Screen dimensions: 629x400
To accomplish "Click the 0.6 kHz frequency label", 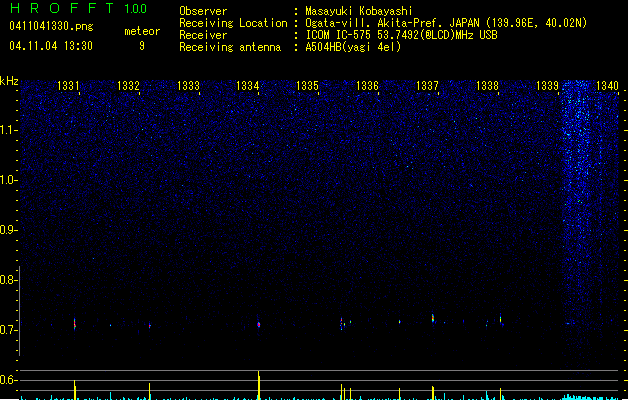I will (9, 380).
